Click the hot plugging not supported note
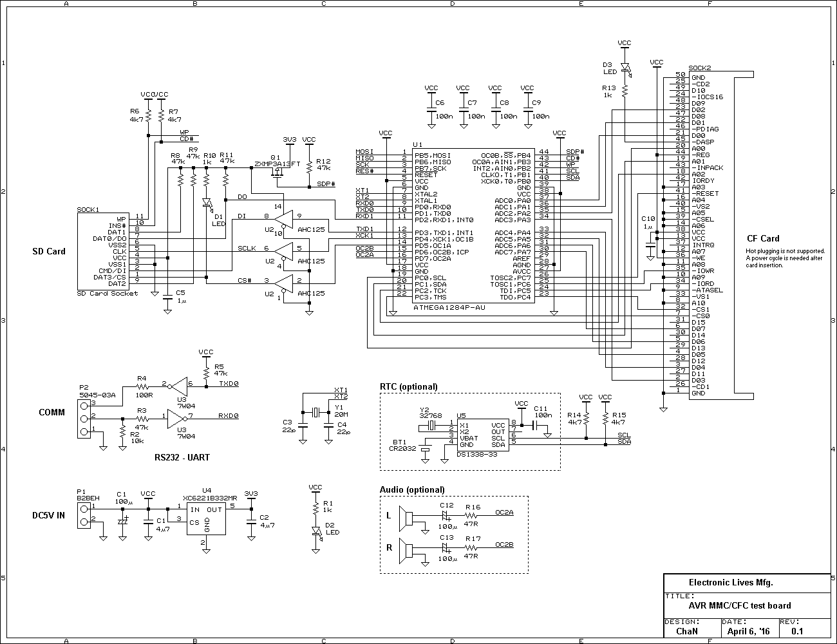Screen dimensions: 837x644 785,258
